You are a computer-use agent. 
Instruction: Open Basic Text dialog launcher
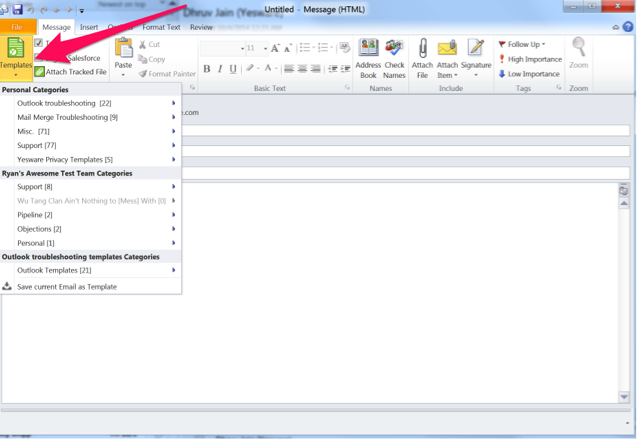(347, 87)
